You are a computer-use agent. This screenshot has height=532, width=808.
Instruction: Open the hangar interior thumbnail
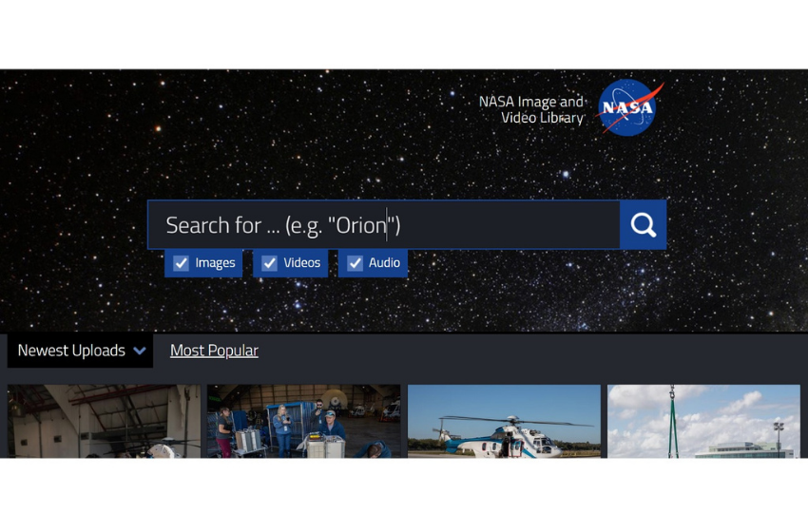105,421
